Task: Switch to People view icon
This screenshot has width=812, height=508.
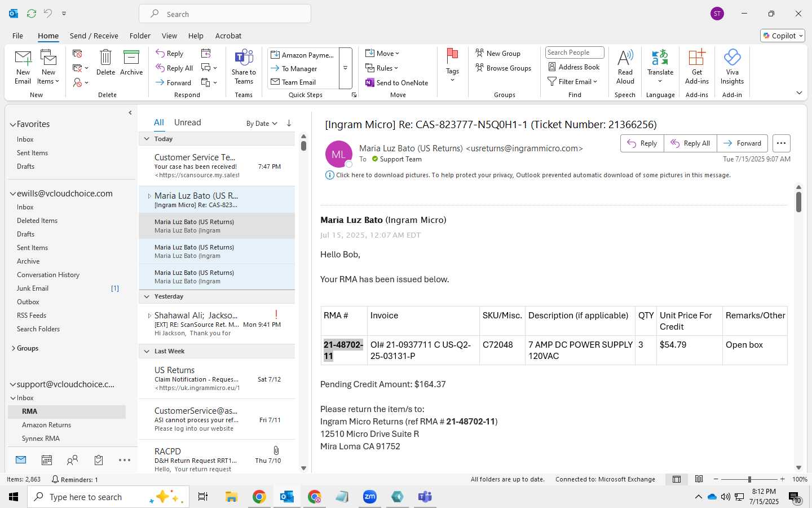Action: 73,460
